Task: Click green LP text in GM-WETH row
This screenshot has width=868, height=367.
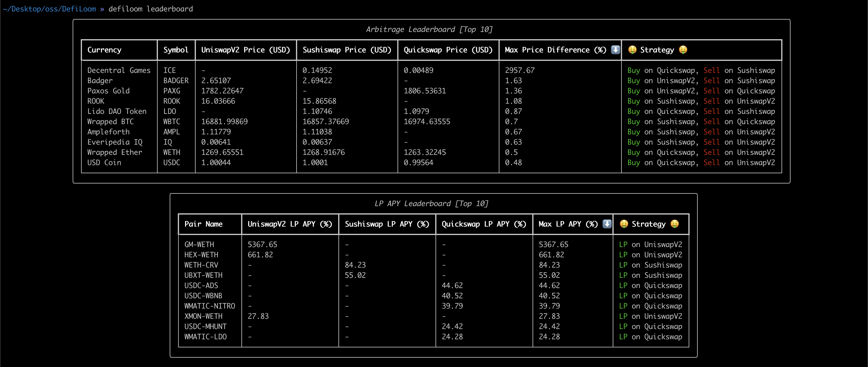Action: coord(623,245)
